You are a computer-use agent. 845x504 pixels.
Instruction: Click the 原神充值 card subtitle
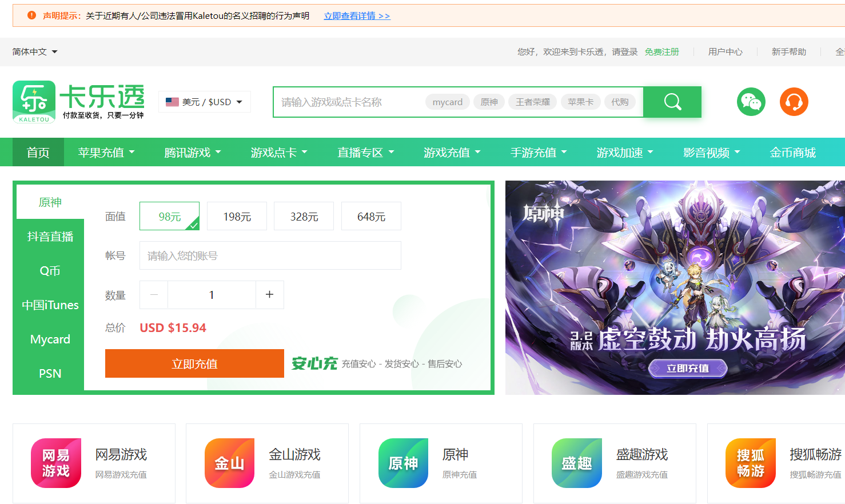point(460,475)
